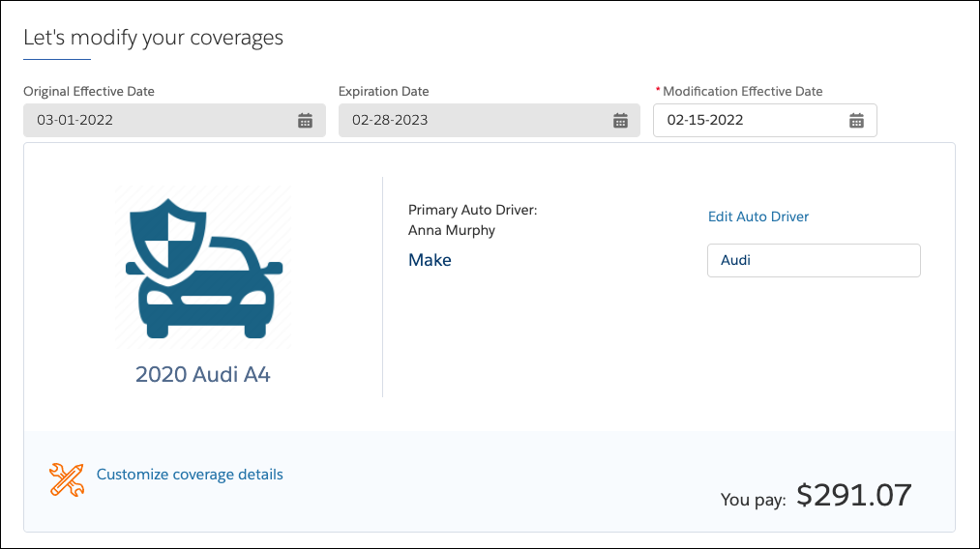Click the Anna Murphy driver name
The image size is (980, 549).
pos(451,230)
